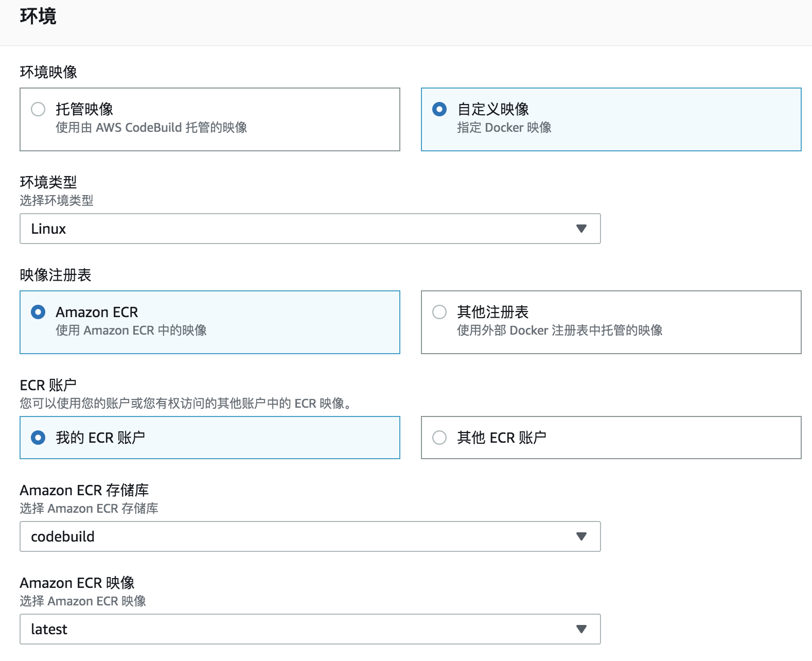Click 指定 Docker 映像 description
The image size is (812, 661).
504,127
